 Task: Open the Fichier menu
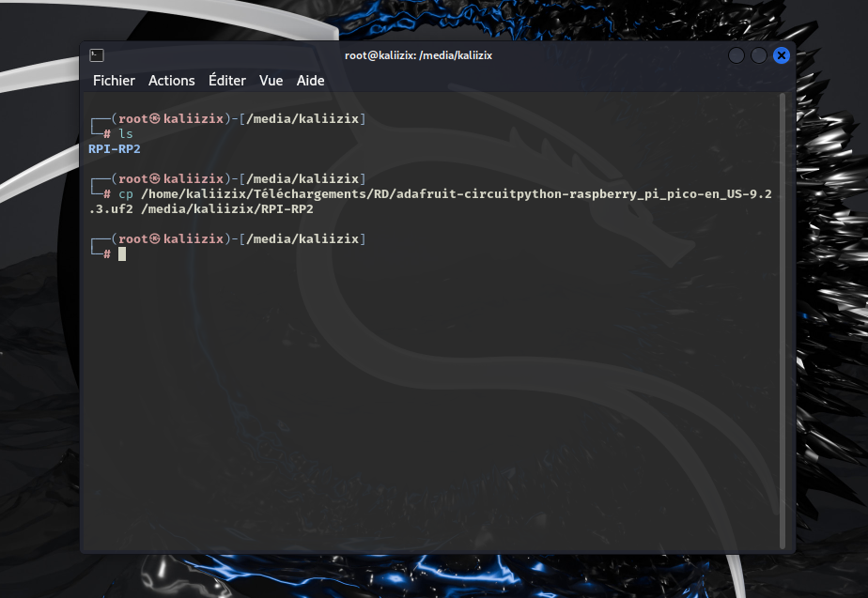coord(114,81)
